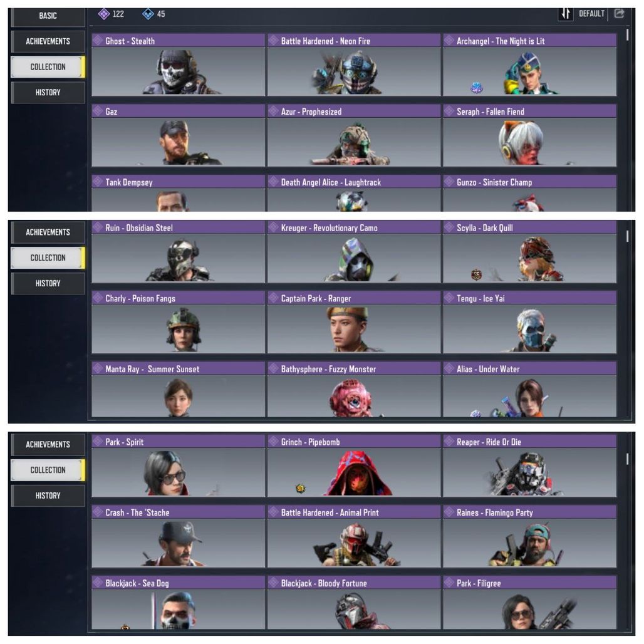Open the Seraph - Fallen Fiend skin
644x644 pixels.
(529, 135)
